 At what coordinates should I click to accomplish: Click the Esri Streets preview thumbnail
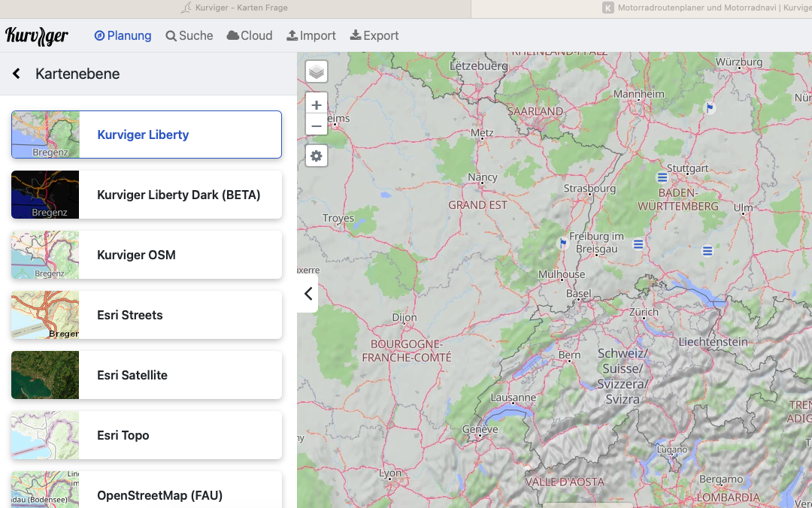click(45, 315)
